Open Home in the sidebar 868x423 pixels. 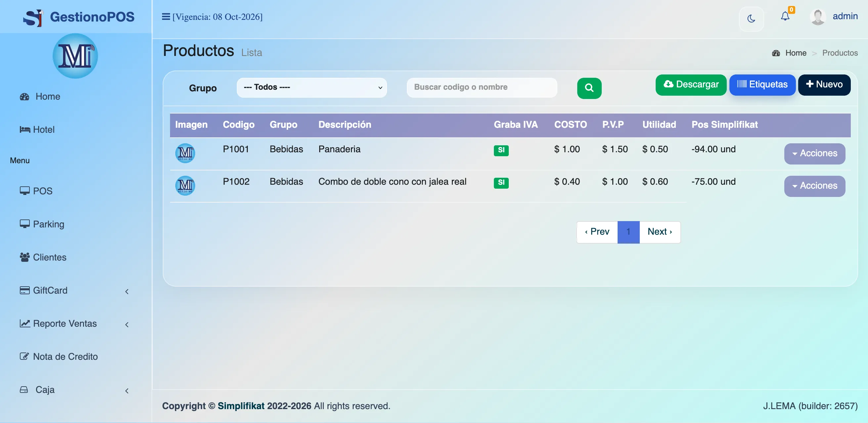point(48,97)
